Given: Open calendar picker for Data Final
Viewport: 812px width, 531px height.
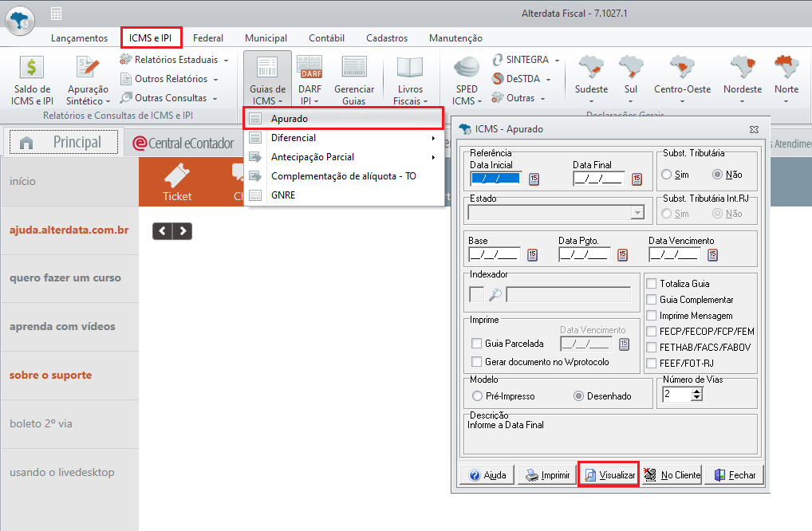Looking at the screenshot, I should pos(637,179).
